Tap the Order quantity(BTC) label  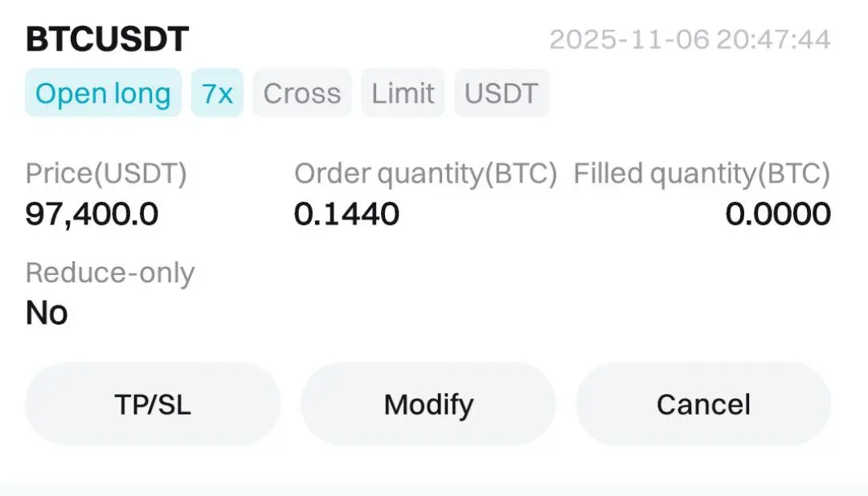click(425, 174)
